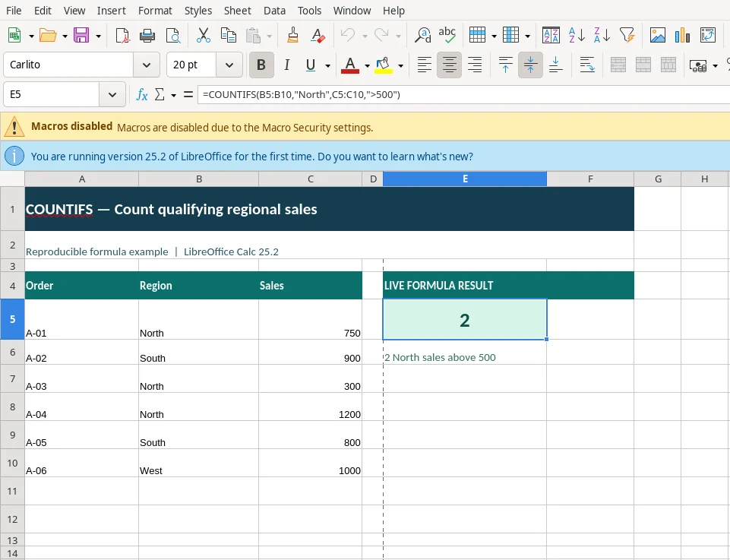Screen dimensions: 730x560
Task: Expand the Name Box dropdown
Action: click(x=112, y=94)
